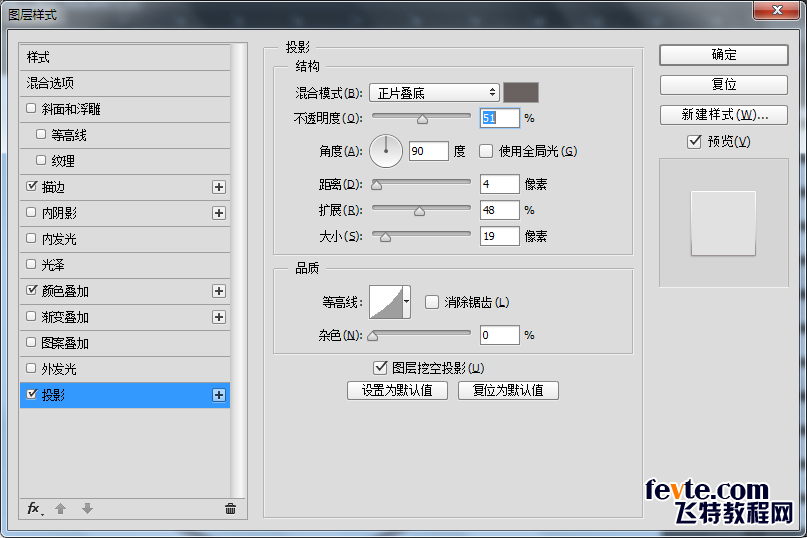Toggle 消除锯齿 checkbox
This screenshot has width=807, height=538.
pos(432,302)
